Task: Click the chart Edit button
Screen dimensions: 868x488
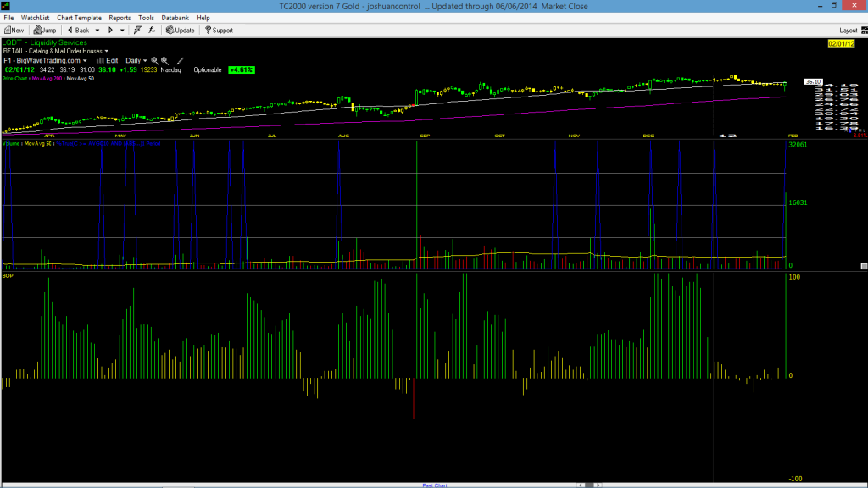Action: 108,60
